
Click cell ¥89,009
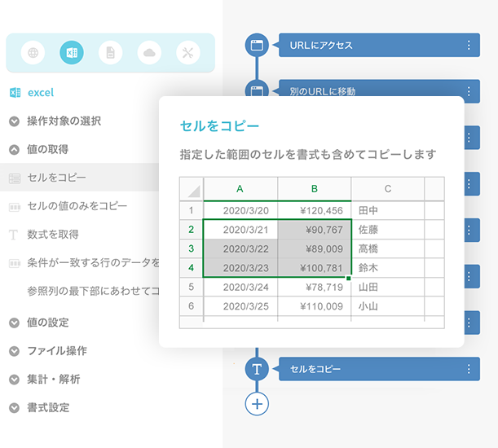tap(315, 249)
